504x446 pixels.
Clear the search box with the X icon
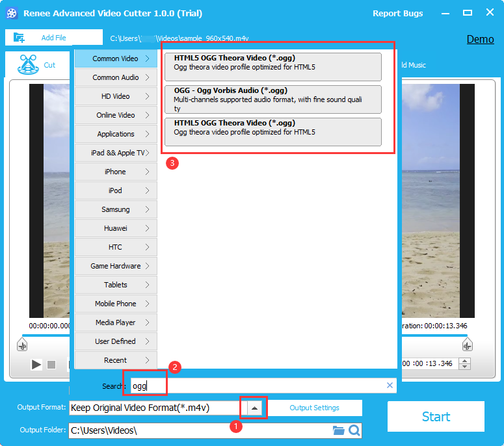click(x=390, y=386)
